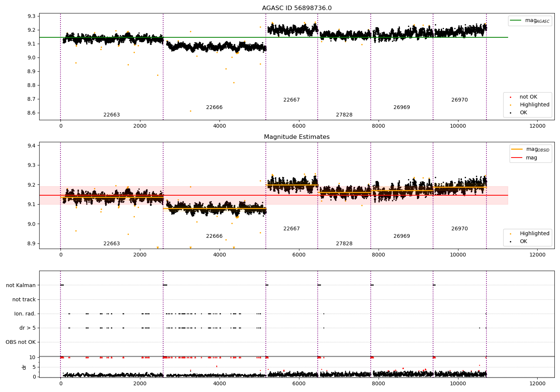Click the 12000 x-axis tick under the bottom plot

click(538, 383)
